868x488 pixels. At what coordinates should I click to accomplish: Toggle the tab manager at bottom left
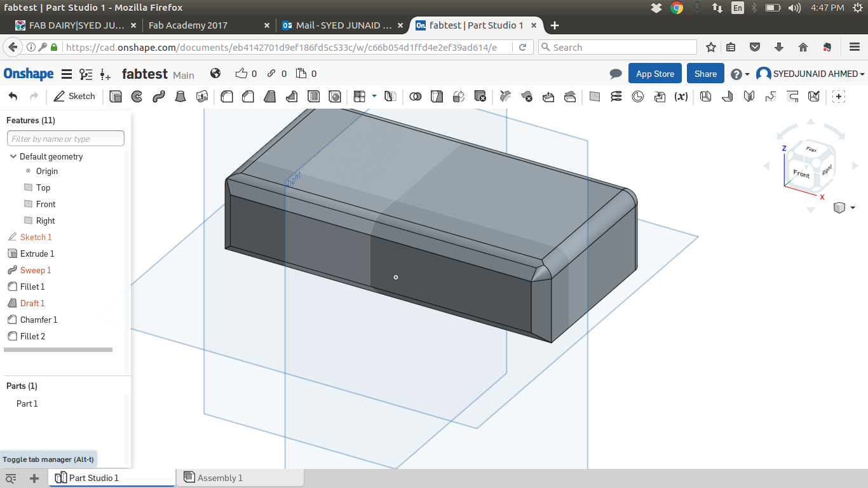(11, 478)
